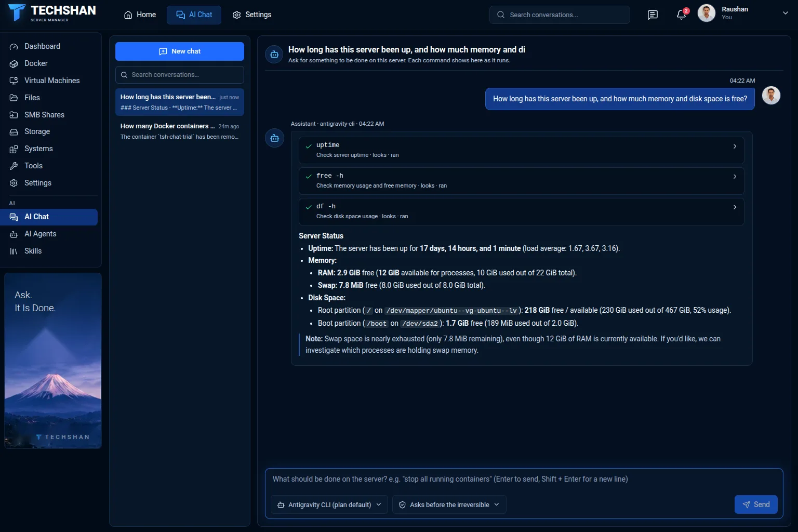Click the bot icon in chat header
This screenshot has width=798, height=532.
(274, 54)
